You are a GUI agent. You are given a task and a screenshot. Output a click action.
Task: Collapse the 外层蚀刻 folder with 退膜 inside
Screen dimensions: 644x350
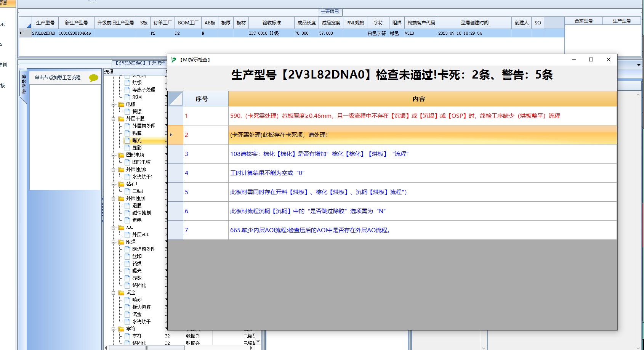tap(114, 199)
